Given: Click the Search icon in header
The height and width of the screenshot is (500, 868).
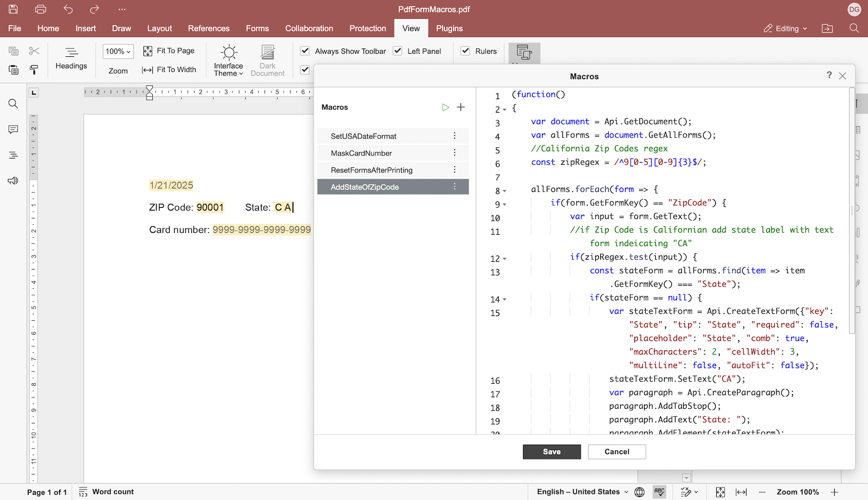Looking at the screenshot, I should [x=854, y=28].
